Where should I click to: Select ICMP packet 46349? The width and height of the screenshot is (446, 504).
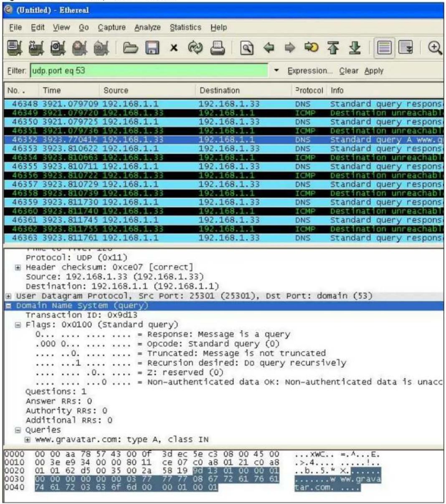pyautogui.click(x=223, y=113)
